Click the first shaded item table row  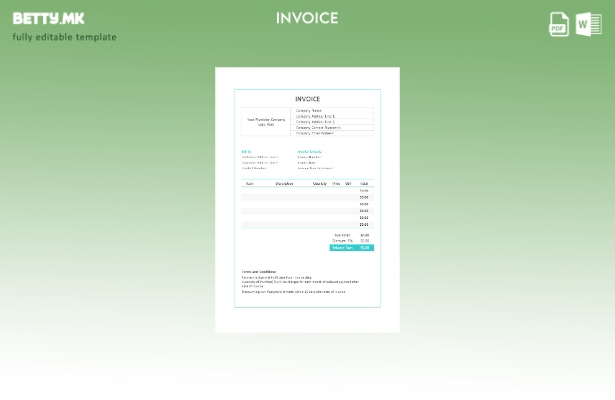pos(300,197)
